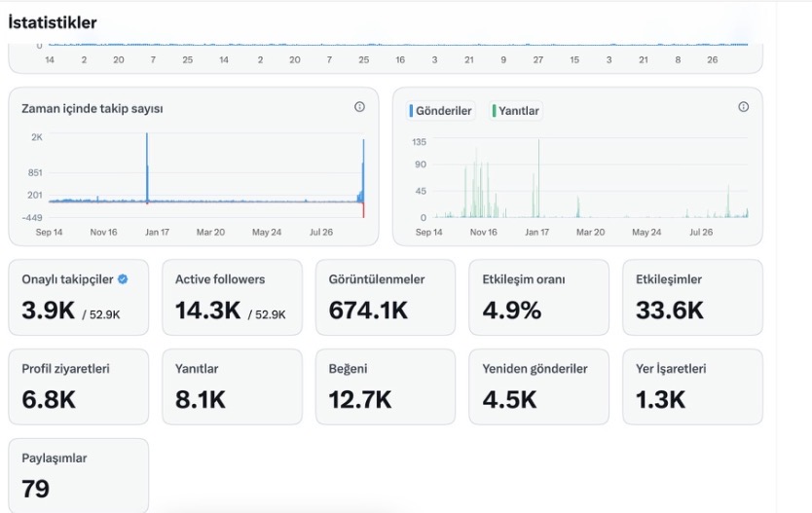The width and height of the screenshot is (812, 513).
Task: Open info icon on posts and replies chart
Action: click(743, 107)
